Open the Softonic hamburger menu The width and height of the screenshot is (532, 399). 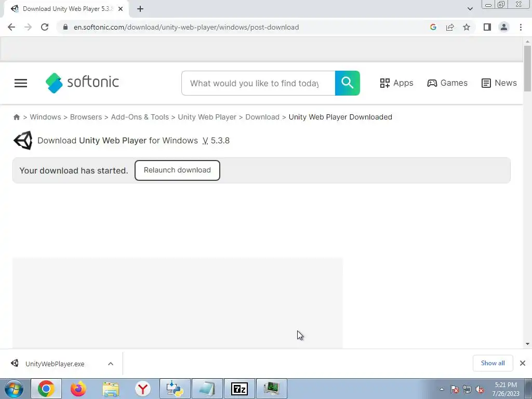21,83
